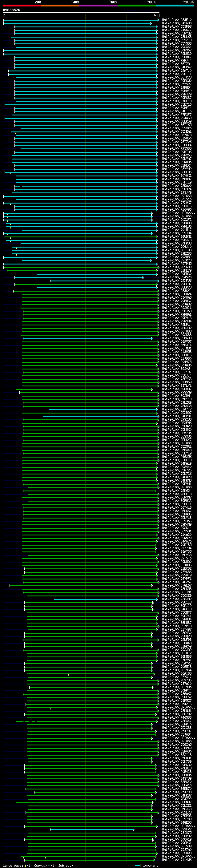
Task: Select label UniRef100_P22197
Action: [x=177, y=372]
